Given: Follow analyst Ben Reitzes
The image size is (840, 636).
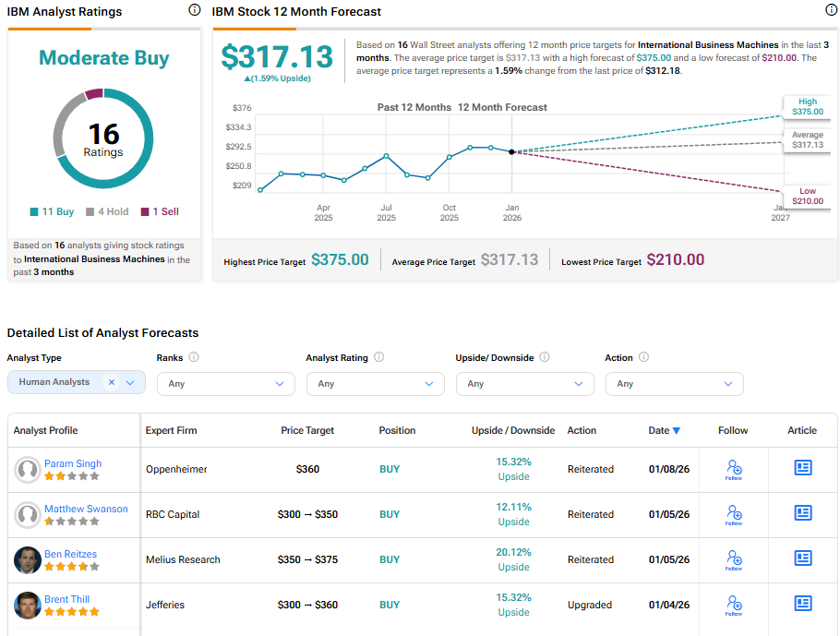Looking at the screenshot, I should 733,560.
